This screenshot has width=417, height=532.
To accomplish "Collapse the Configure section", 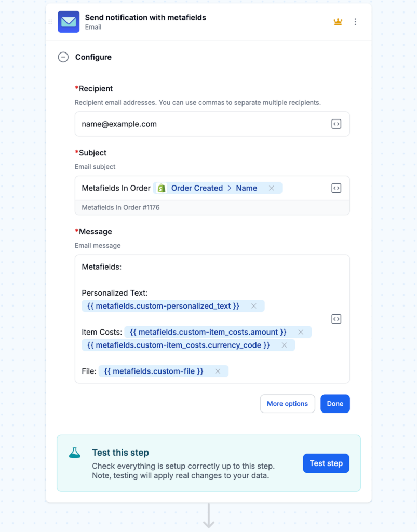I will 63,57.
